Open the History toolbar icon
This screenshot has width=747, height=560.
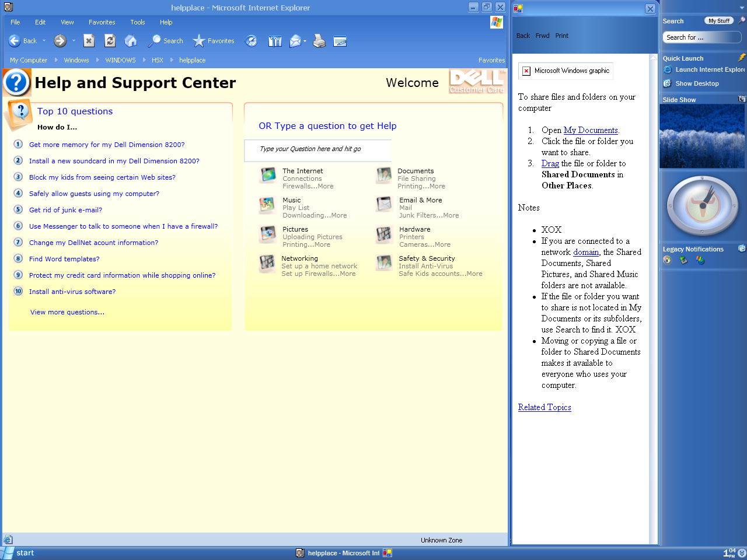[251, 41]
